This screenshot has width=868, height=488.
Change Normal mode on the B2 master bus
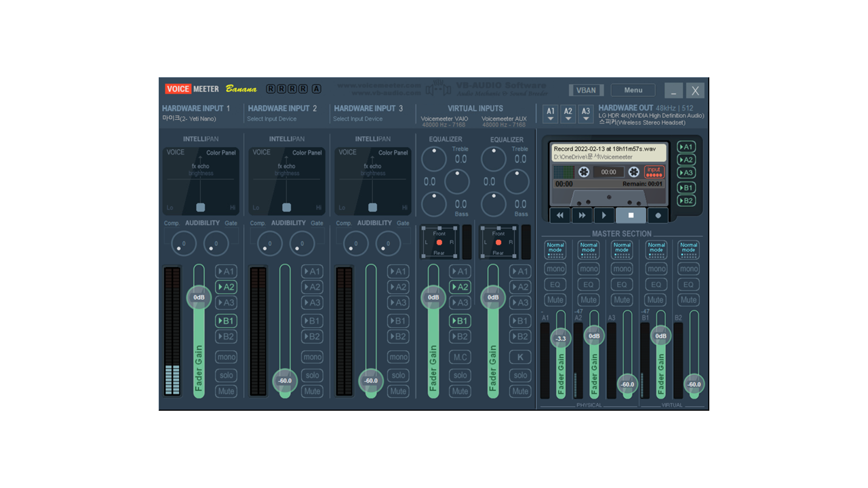pos(688,249)
